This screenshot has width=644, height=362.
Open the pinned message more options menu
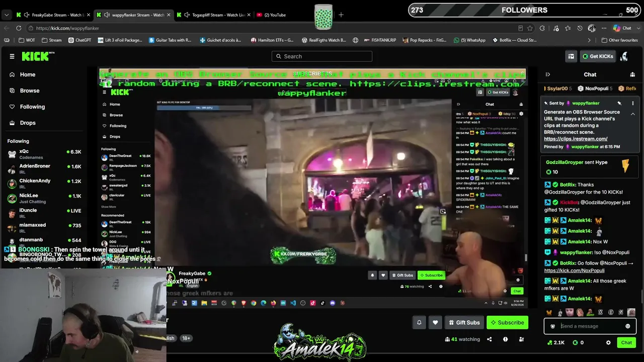632,103
